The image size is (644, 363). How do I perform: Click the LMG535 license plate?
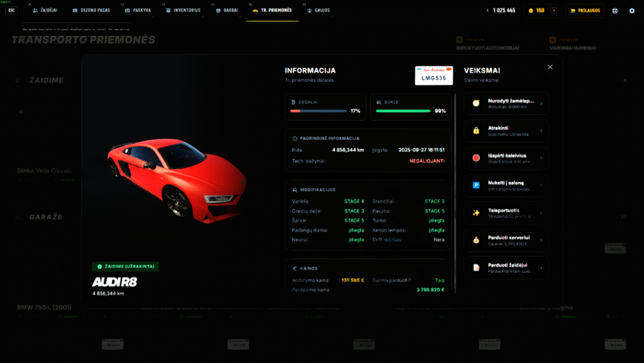pos(433,75)
